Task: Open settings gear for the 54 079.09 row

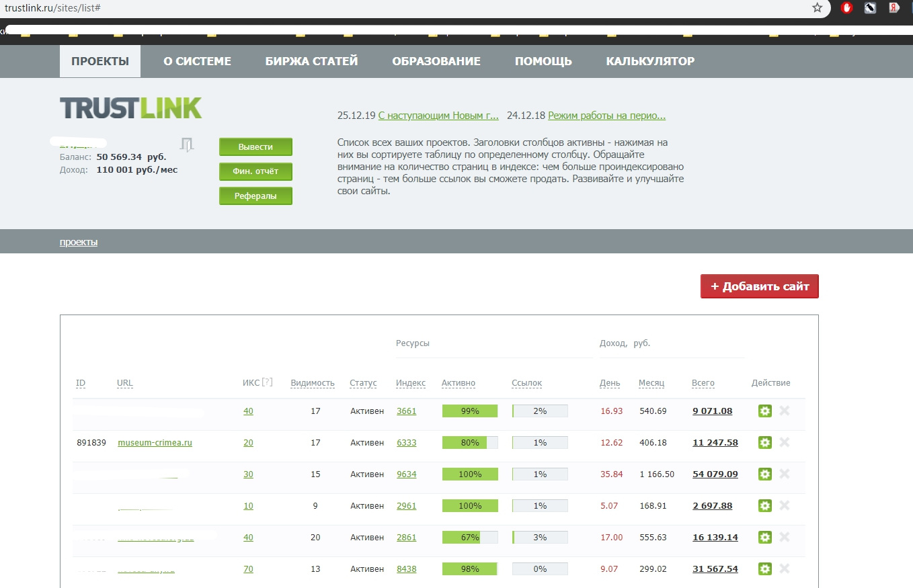Action: pyautogui.click(x=764, y=474)
